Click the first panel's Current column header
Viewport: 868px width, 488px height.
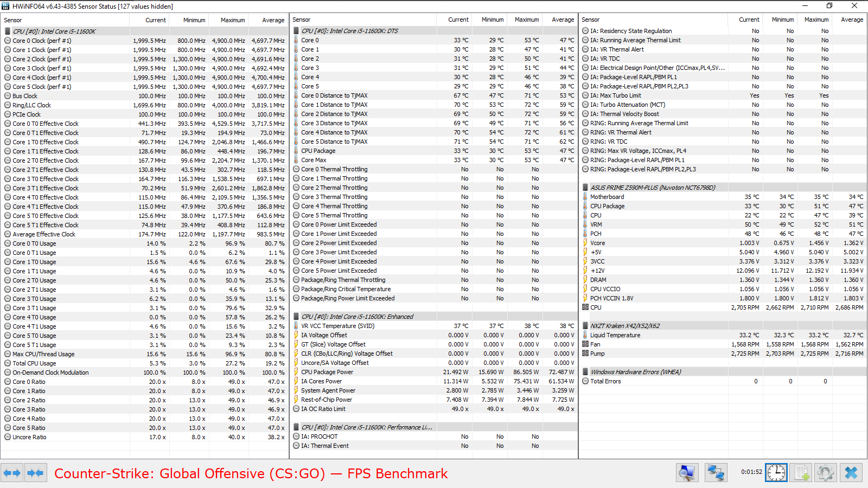click(149, 20)
